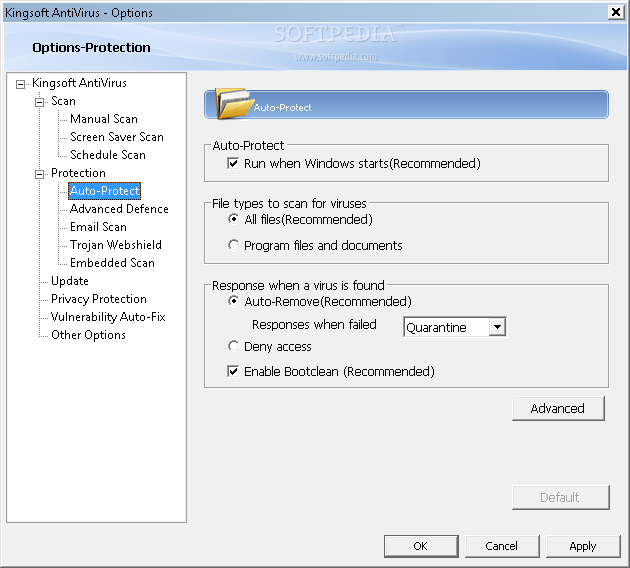630x568 pixels.
Task: Open Embedded Scan settings
Action: pyautogui.click(x=112, y=263)
